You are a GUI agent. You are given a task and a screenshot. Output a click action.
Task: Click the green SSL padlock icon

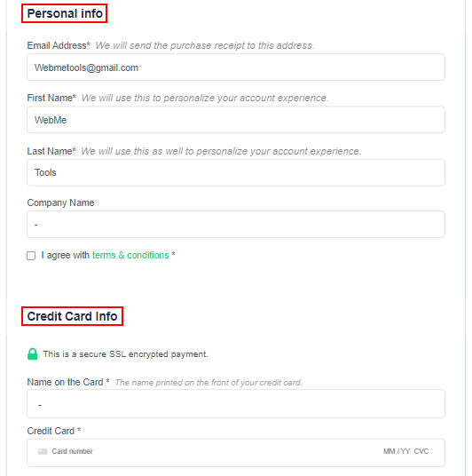pyautogui.click(x=33, y=354)
